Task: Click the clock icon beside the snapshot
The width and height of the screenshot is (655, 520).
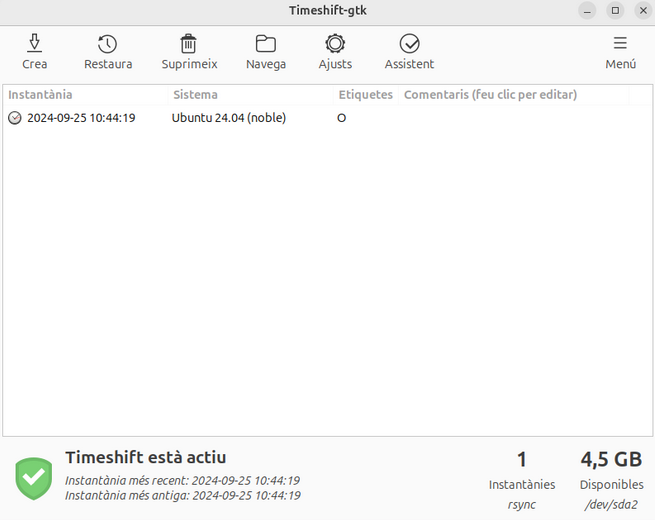Action: [14, 118]
